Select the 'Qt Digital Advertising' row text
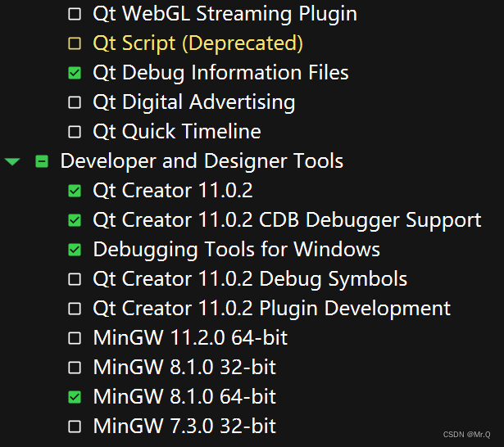The height and width of the screenshot is (447, 504). pos(194,102)
